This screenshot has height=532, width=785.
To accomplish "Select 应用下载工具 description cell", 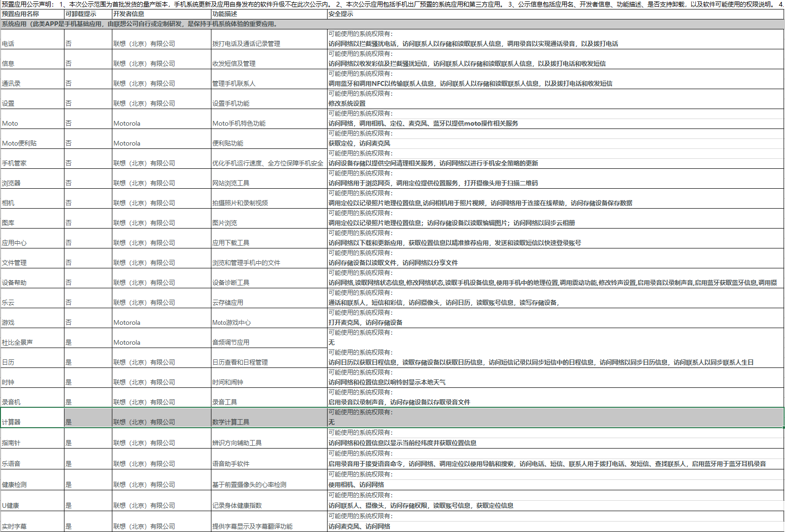I will (x=269, y=238).
